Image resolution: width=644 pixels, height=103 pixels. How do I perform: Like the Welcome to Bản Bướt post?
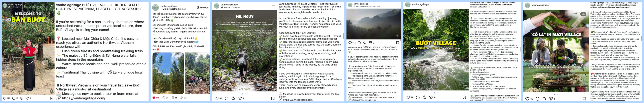tap(5, 98)
